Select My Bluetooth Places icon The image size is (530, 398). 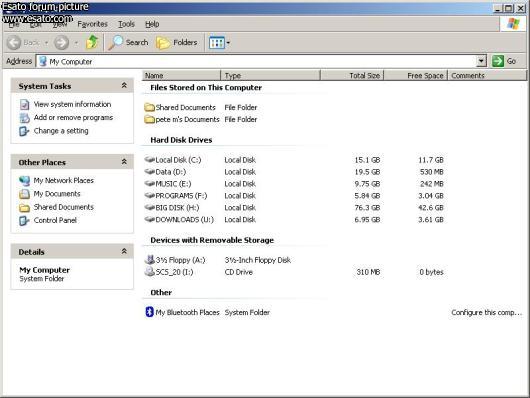tap(149, 312)
